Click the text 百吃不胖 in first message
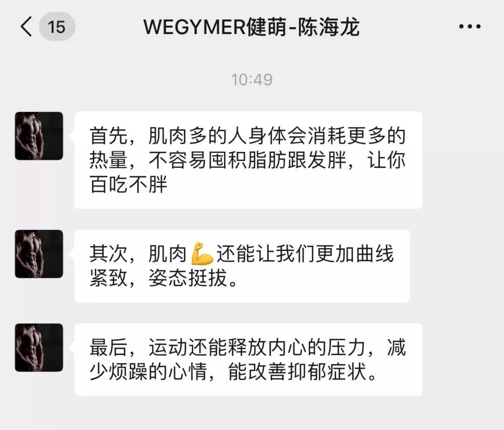Viewport: 504px width, 430px height. 129,185
